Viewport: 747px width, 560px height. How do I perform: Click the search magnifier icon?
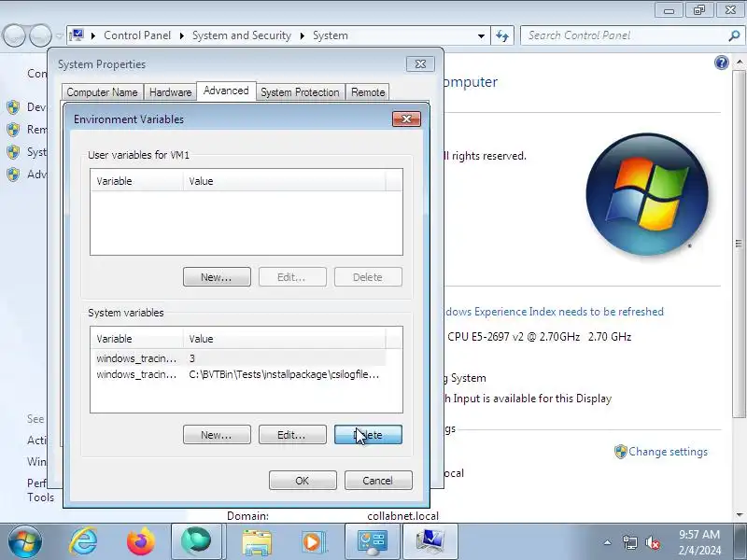[734, 35]
